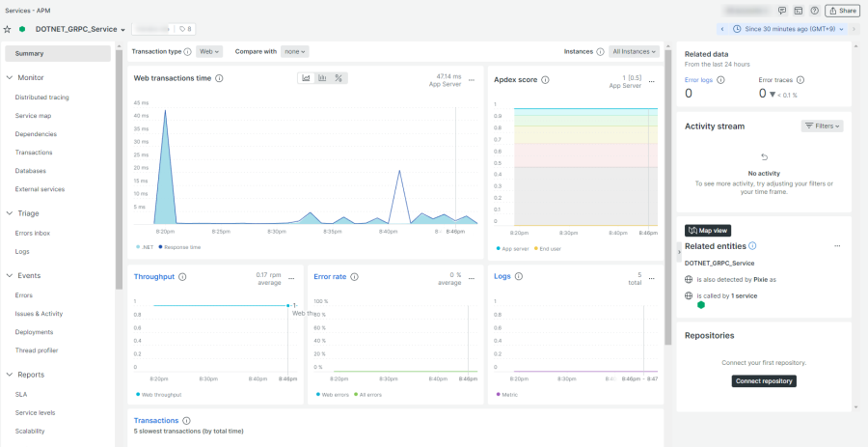Click the Connect repository button
868x447 pixels.
pyautogui.click(x=764, y=381)
